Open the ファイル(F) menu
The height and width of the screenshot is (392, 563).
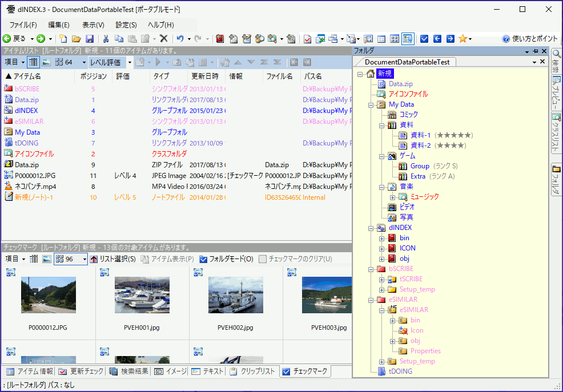pyautogui.click(x=23, y=25)
